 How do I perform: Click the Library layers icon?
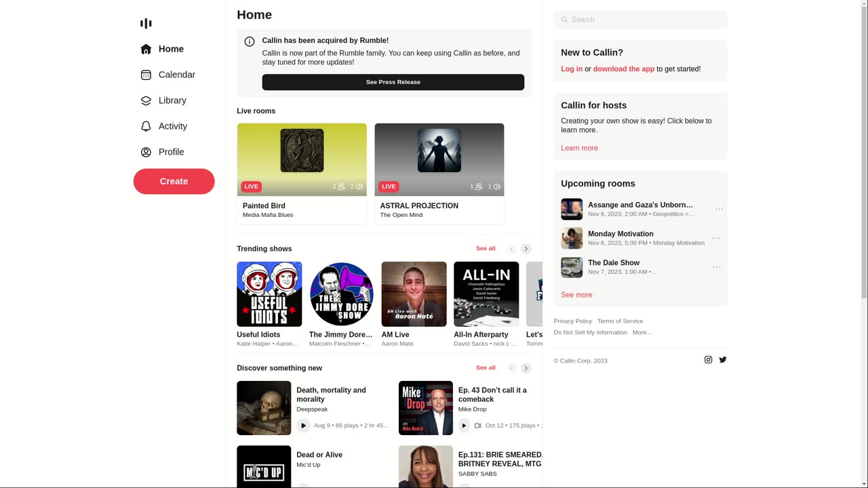tap(146, 101)
